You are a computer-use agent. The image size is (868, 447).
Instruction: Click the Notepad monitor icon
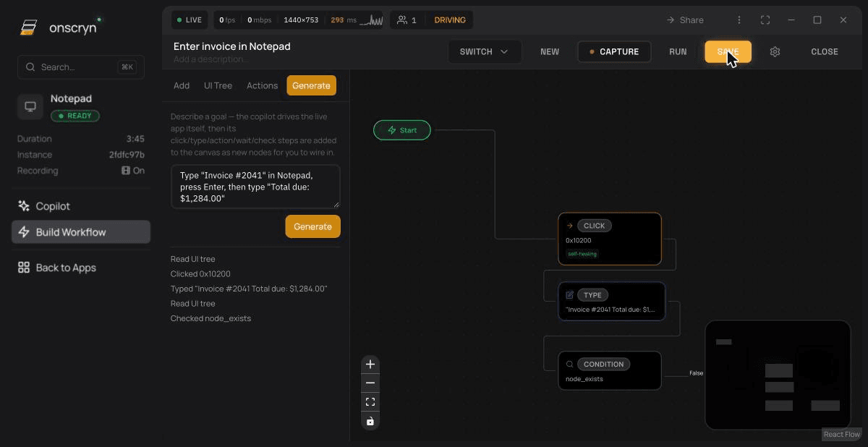coord(30,106)
